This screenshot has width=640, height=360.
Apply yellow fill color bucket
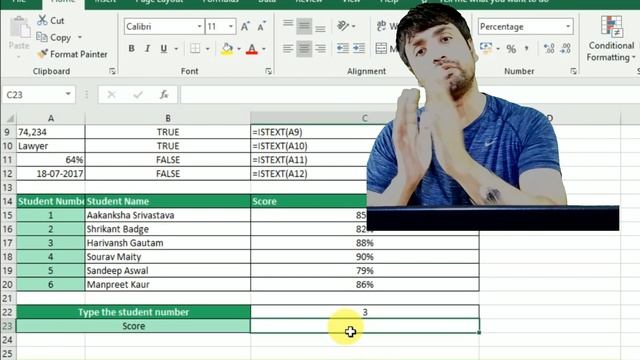click(x=227, y=49)
